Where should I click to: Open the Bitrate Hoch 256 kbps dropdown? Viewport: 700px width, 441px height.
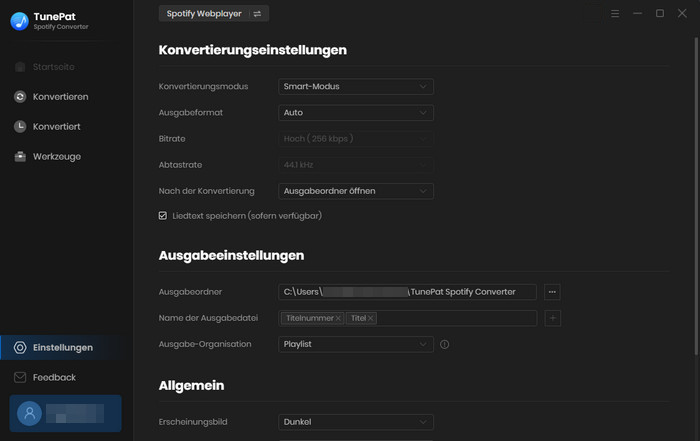(x=356, y=139)
